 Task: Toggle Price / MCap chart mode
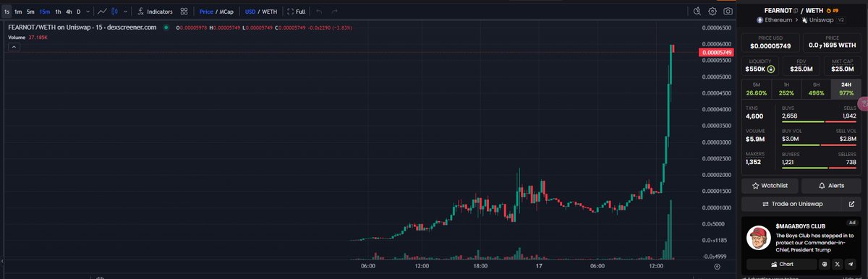pos(216,12)
